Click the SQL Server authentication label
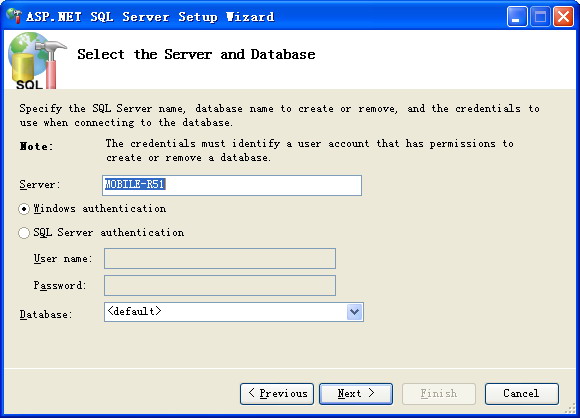 [x=109, y=233]
